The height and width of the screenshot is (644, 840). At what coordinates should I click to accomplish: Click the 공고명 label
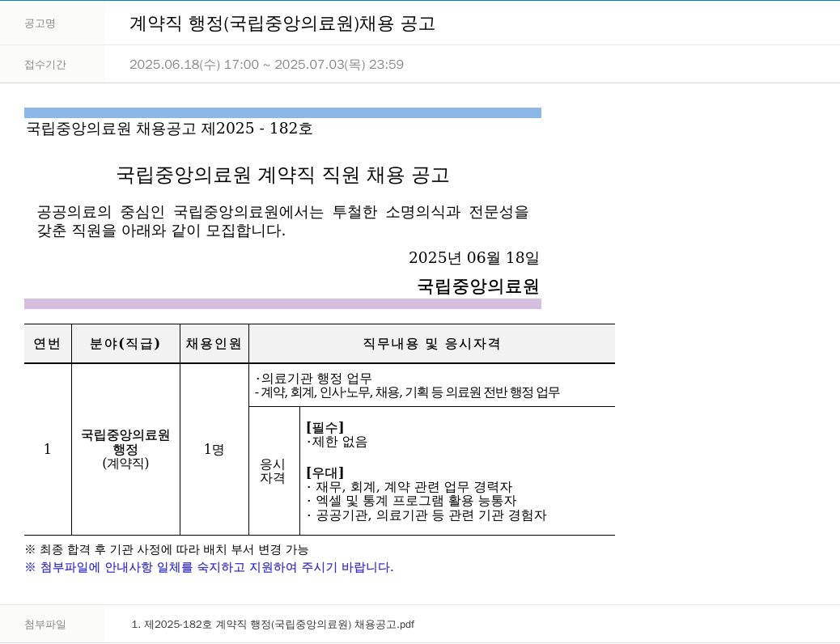(x=40, y=23)
